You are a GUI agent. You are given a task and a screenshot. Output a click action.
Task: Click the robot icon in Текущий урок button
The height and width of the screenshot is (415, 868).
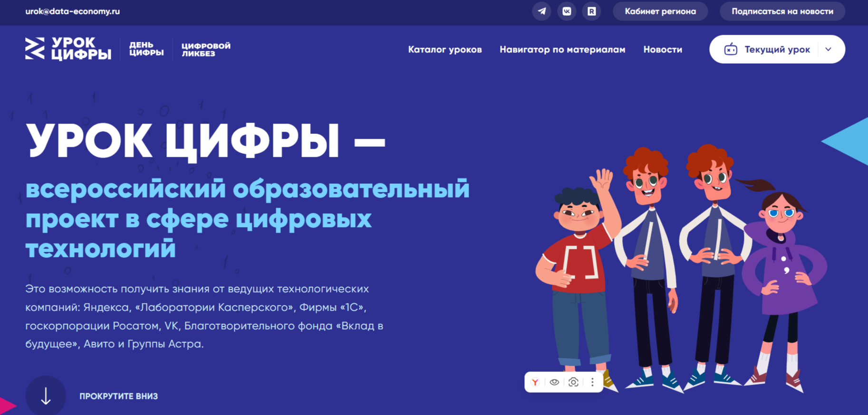(731, 49)
